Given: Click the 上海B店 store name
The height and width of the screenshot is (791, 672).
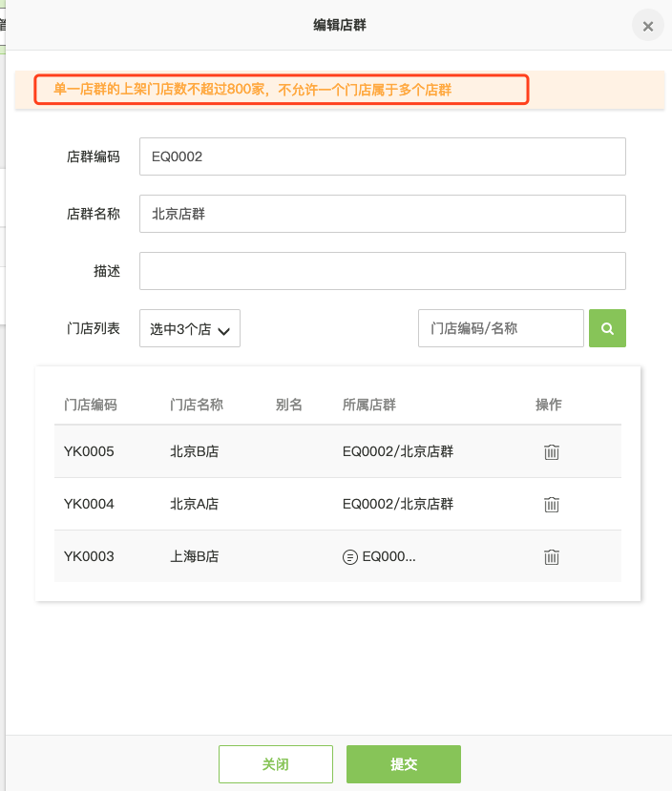Looking at the screenshot, I should [194, 556].
